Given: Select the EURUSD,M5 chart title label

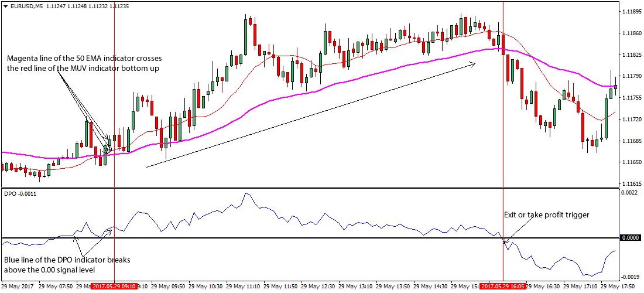Looking at the screenshot, I should point(26,6).
